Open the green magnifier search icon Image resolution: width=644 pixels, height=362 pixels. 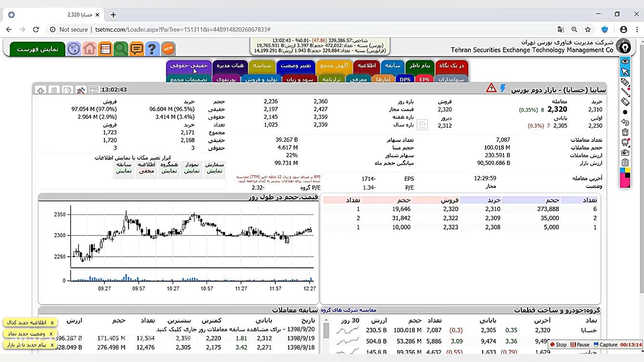(121, 49)
